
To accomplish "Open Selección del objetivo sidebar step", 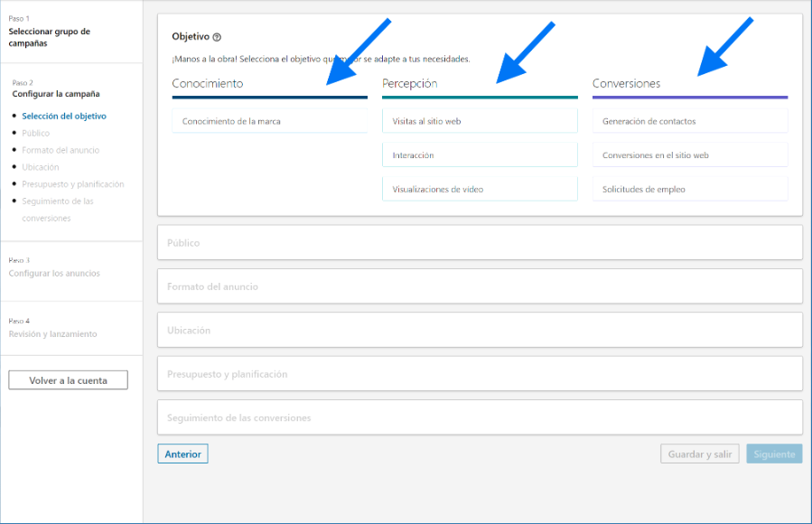I will pyautogui.click(x=63, y=117).
